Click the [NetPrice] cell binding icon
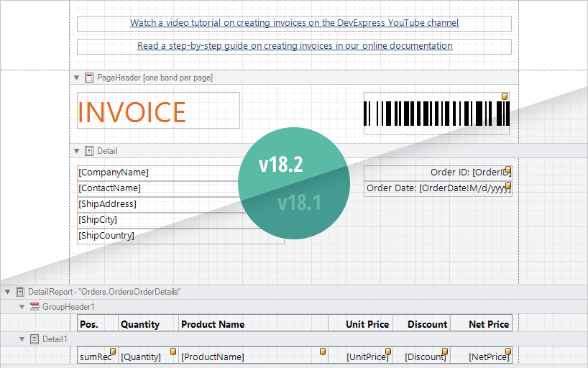 click(x=508, y=351)
